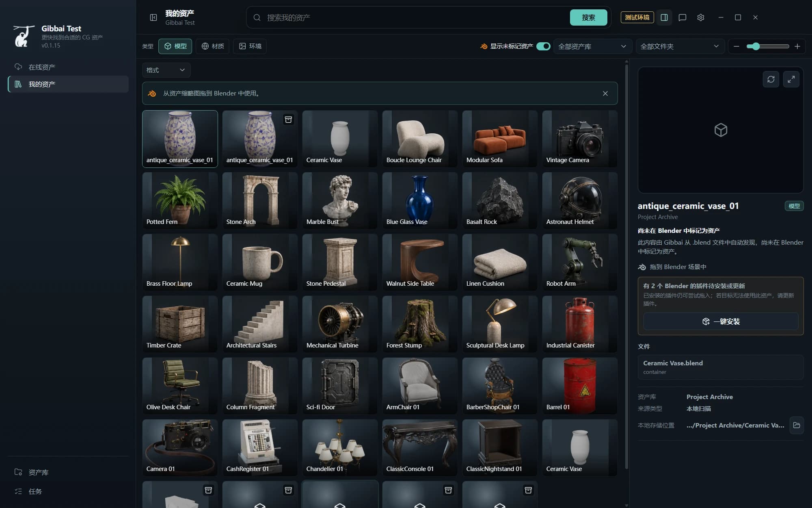Adjust the thumbnail size slider handle
This screenshot has height=508, width=812.
[x=756, y=46]
